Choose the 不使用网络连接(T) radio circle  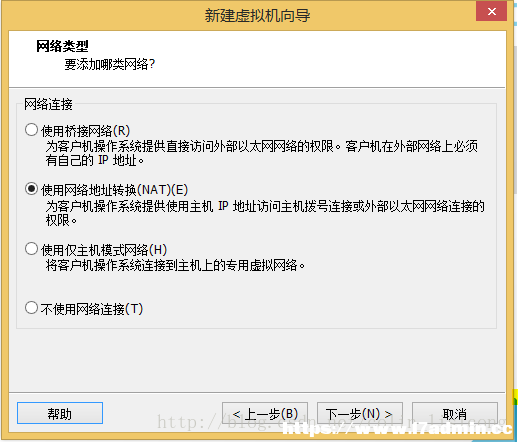31,308
